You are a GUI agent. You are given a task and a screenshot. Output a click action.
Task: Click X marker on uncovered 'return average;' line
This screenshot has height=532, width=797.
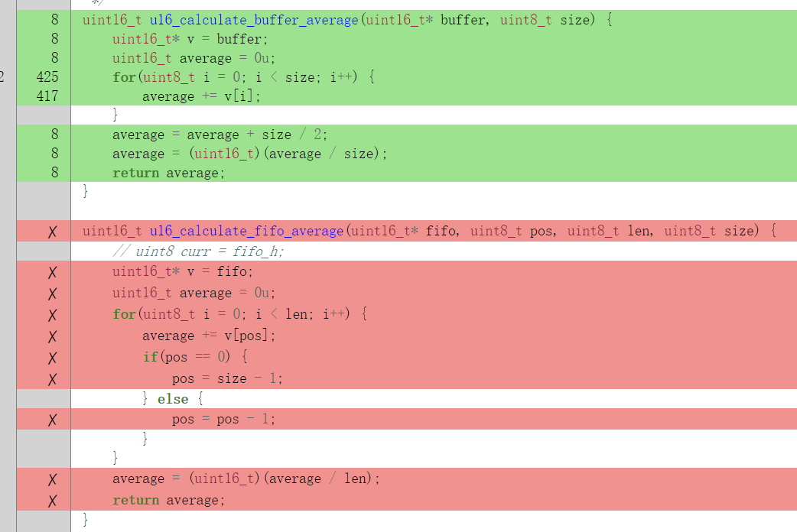coord(52,501)
